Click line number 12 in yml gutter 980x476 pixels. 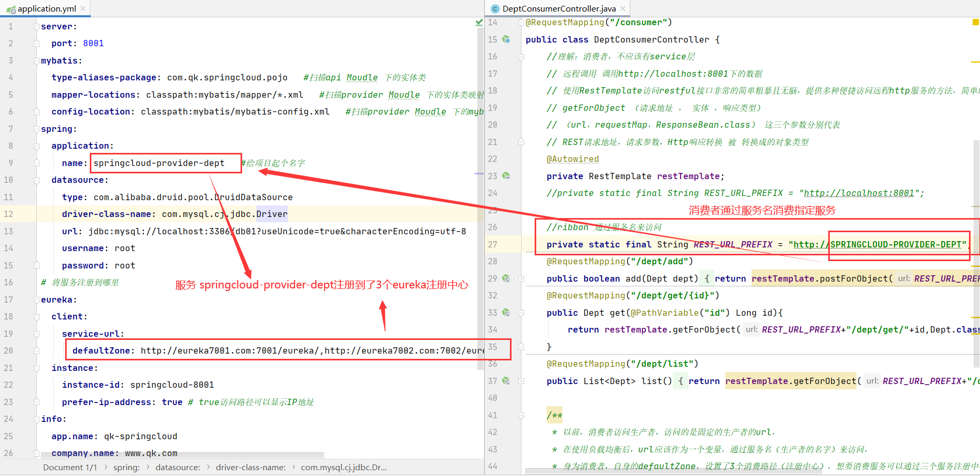[8, 214]
